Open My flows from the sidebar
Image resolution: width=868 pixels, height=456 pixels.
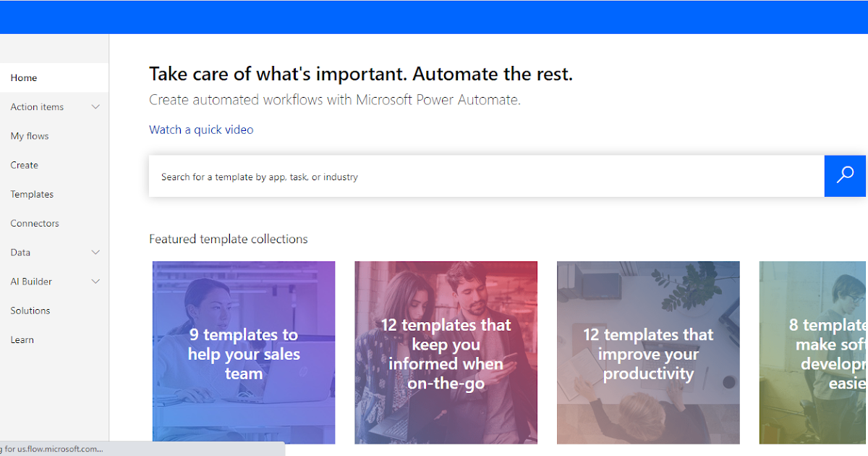pyautogui.click(x=30, y=135)
